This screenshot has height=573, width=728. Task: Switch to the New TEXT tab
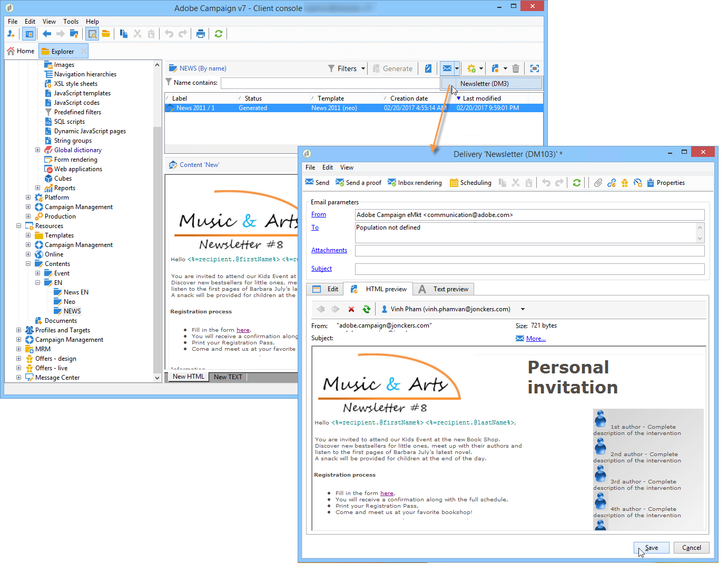(228, 377)
